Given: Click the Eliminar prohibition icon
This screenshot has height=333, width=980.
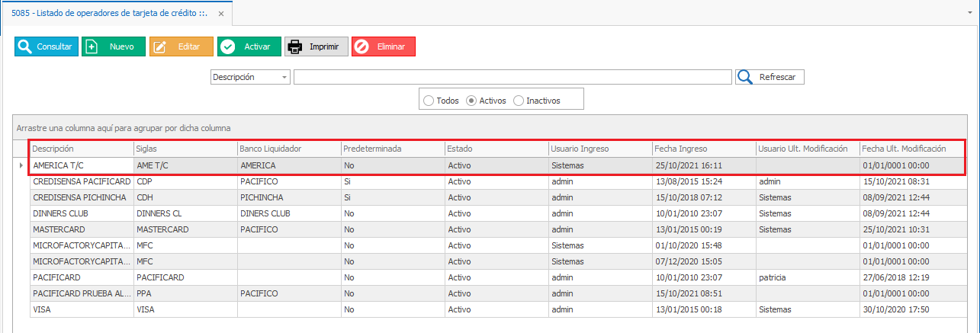Looking at the screenshot, I should (362, 46).
